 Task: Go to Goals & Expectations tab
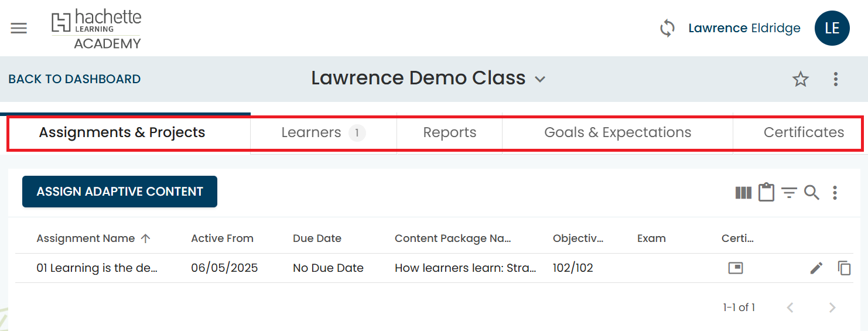tap(618, 133)
